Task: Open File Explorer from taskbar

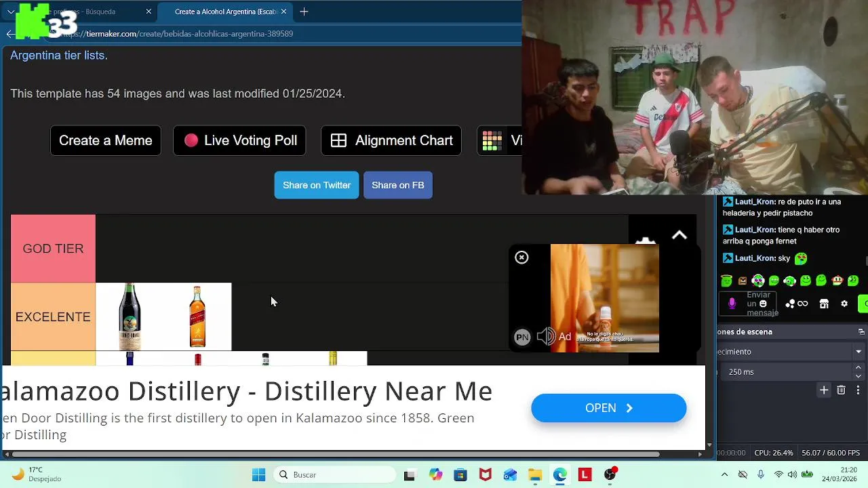Action: pos(535,475)
